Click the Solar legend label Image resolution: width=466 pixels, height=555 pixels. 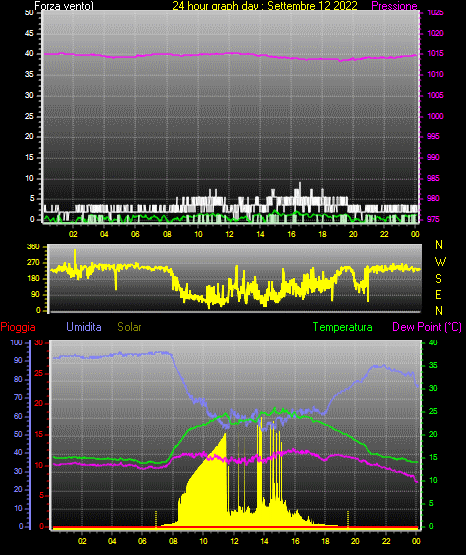[x=129, y=327]
